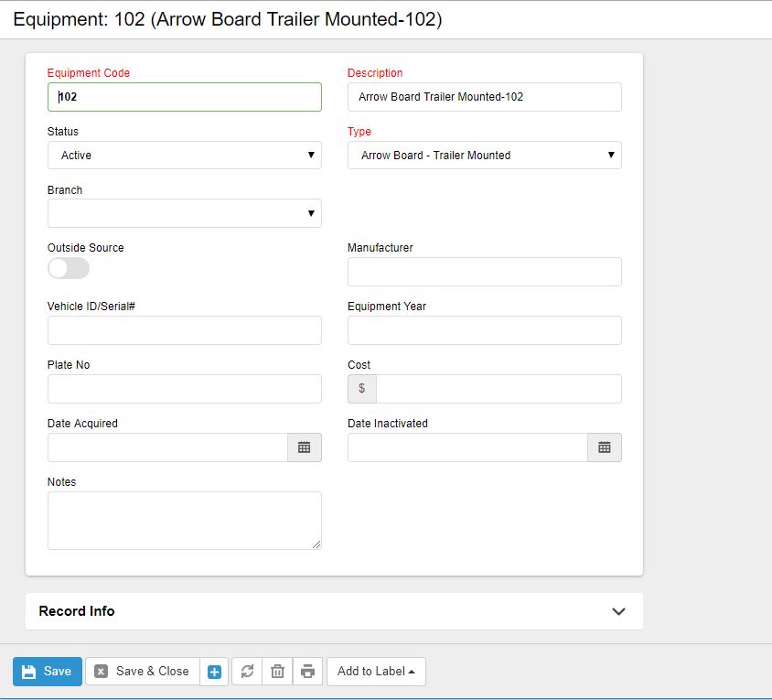
Task: Click into the Vehicle ID/Serial# field
Action: 184,330
